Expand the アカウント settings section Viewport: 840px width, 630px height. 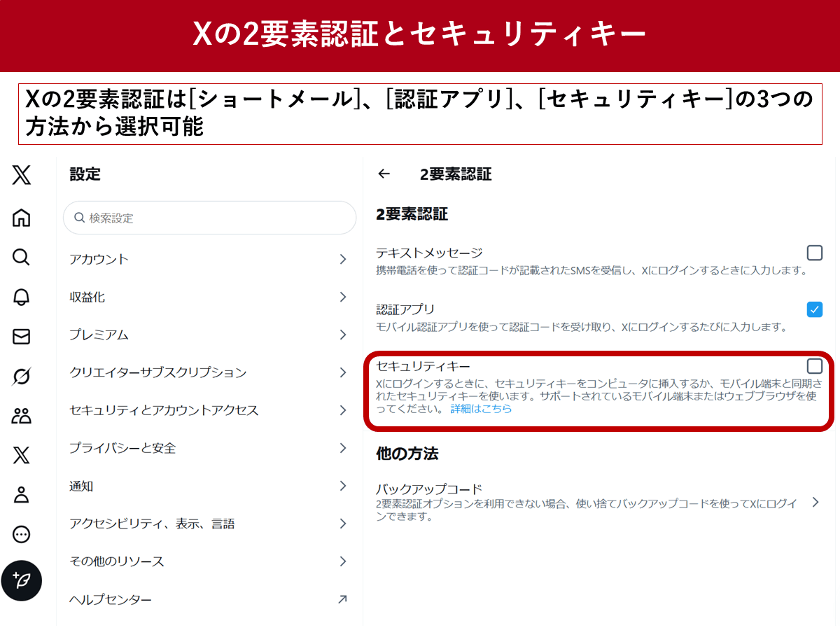pyautogui.click(x=209, y=258)
